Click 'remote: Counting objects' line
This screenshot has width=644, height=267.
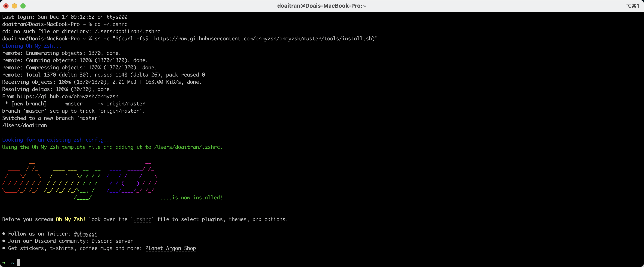[75, 60]
